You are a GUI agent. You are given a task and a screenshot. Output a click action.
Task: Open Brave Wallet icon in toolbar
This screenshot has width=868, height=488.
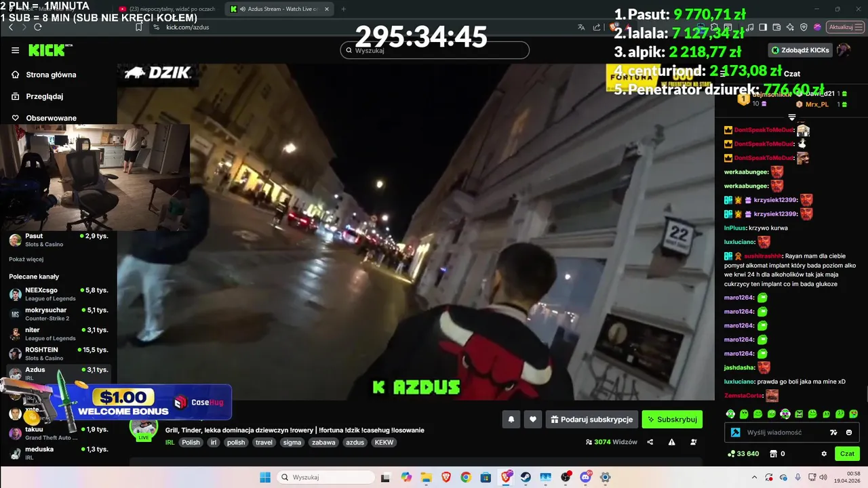(776, 27)
